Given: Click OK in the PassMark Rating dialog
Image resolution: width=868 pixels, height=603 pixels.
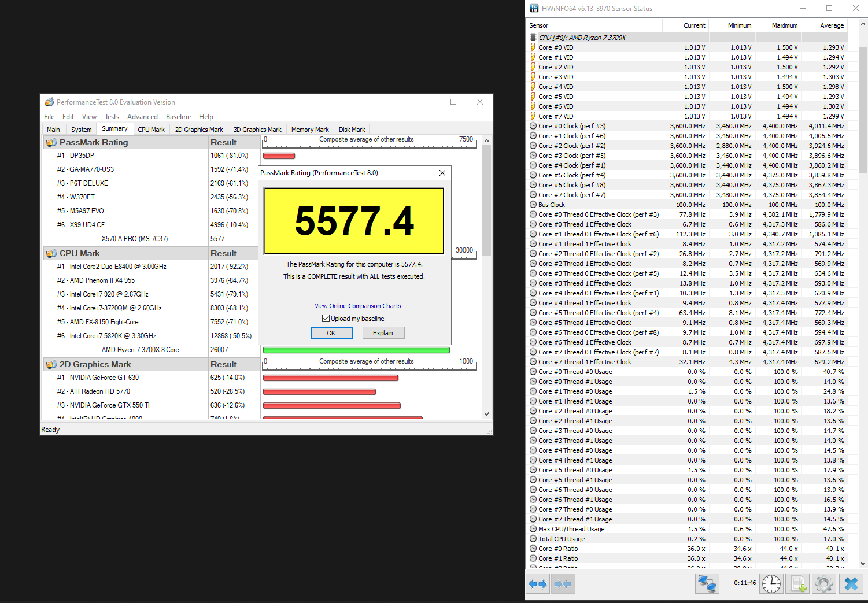Looking at the screenshot, I should 331,333.
